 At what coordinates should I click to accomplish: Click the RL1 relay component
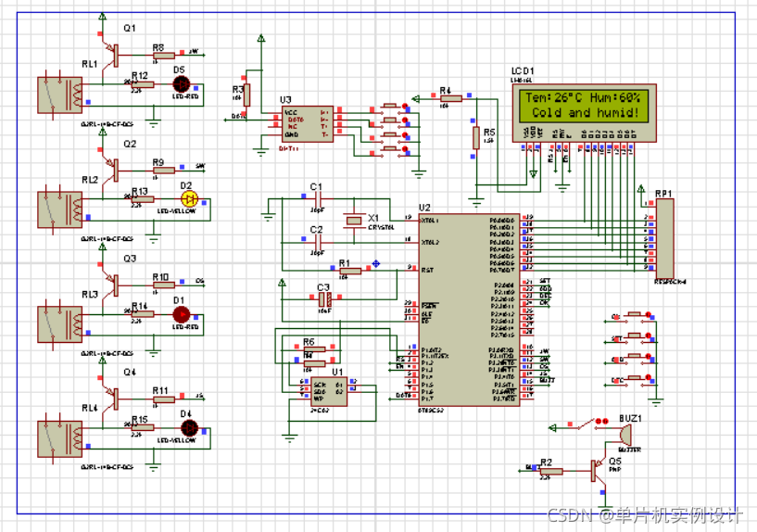54,94
